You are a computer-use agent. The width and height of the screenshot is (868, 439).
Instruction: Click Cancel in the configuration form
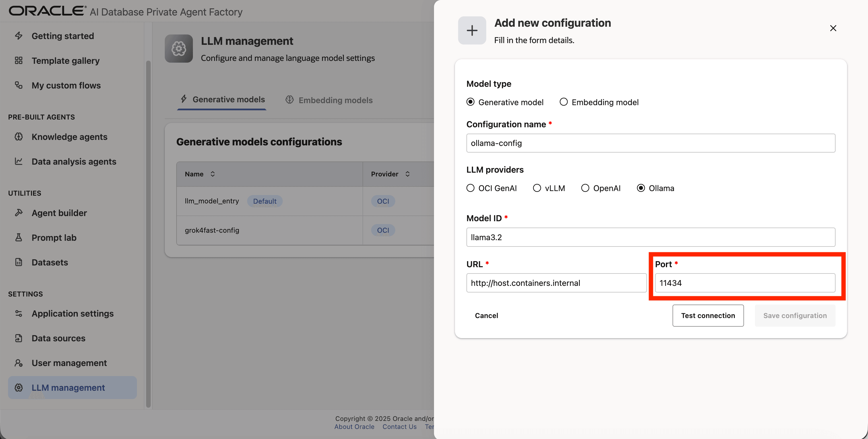click(x=486, y=315)
